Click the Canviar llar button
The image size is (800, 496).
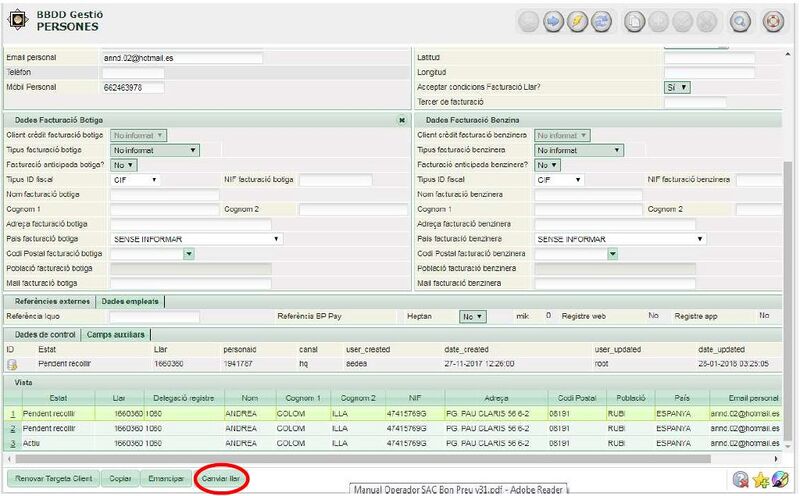221,479
